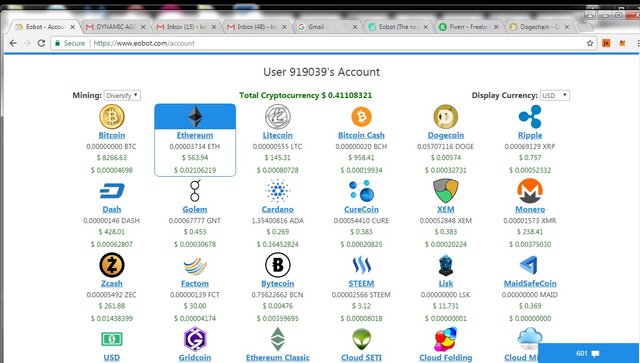The width and height of the screenshot is (640, 363).
Task: Switch to the Inbox (15) tab
Action: click(187, 27)
